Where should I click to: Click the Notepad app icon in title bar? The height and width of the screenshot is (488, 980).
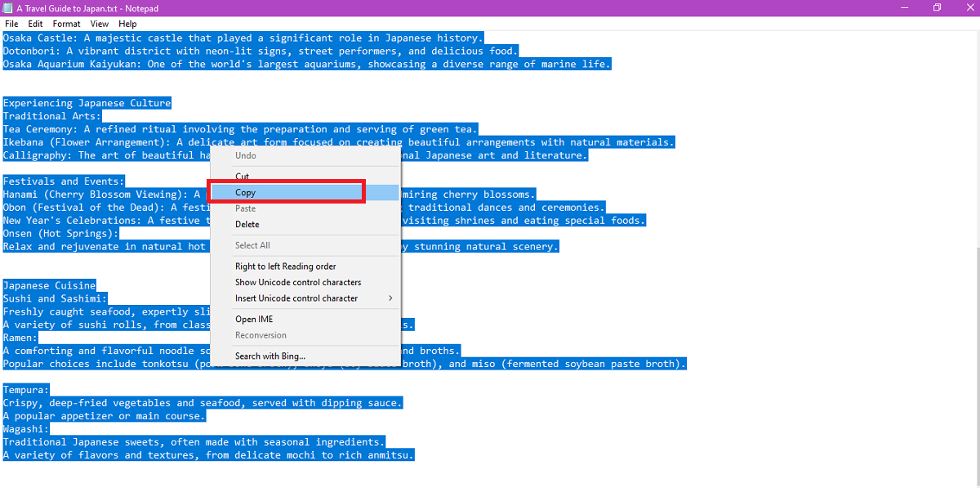(7, 8)
